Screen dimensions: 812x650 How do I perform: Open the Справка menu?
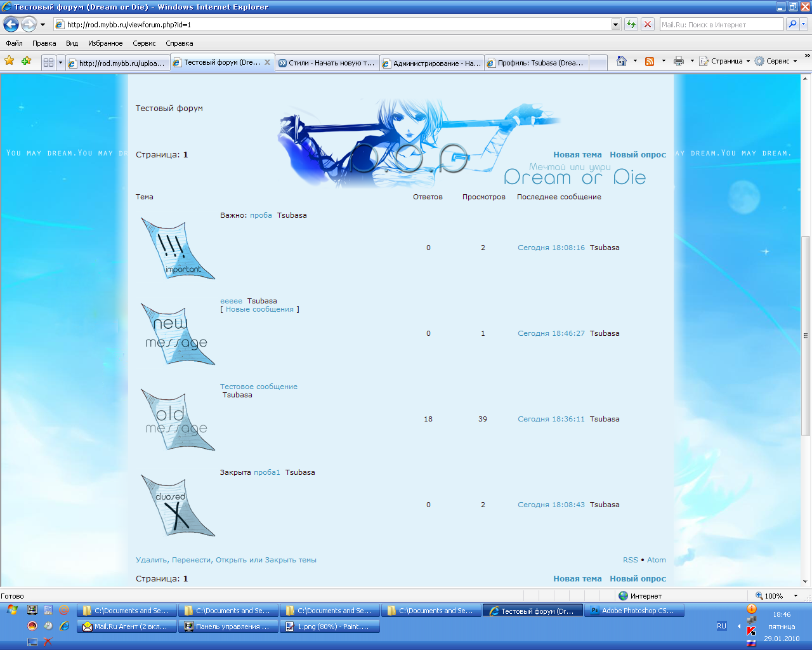pos(180,43)
